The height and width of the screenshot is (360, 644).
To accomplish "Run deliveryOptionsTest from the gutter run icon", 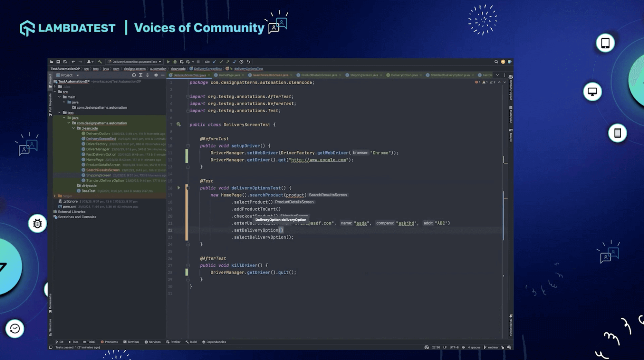I will pyautogui.click(x=179, y=188).
